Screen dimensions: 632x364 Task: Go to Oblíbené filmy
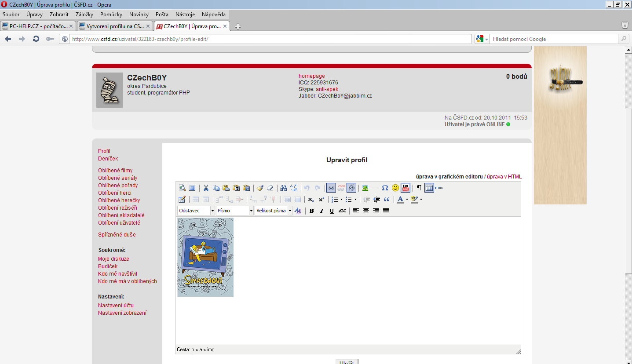[x=115, y=170]
